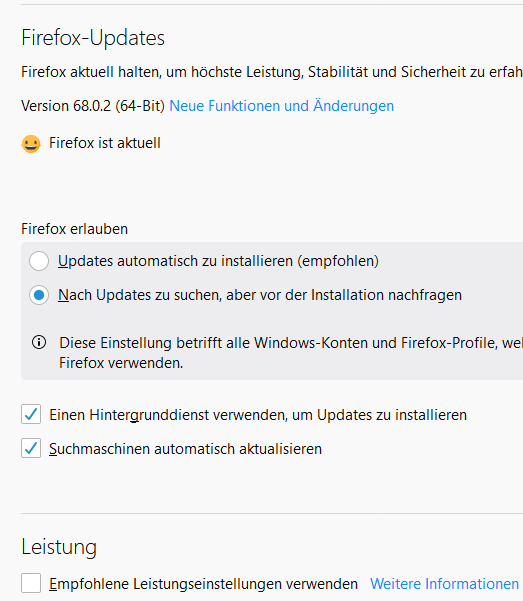Enable Empfohlene Leistungseinstellungen verwenden checkbox
Image resolution: width=523 pixels, height=601 pixels.
[31, 583]
